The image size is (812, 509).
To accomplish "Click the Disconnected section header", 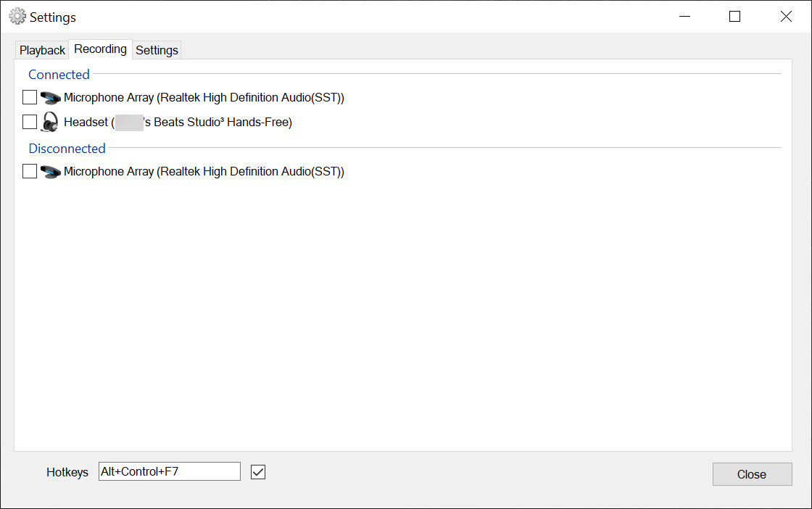I will 67,149.
